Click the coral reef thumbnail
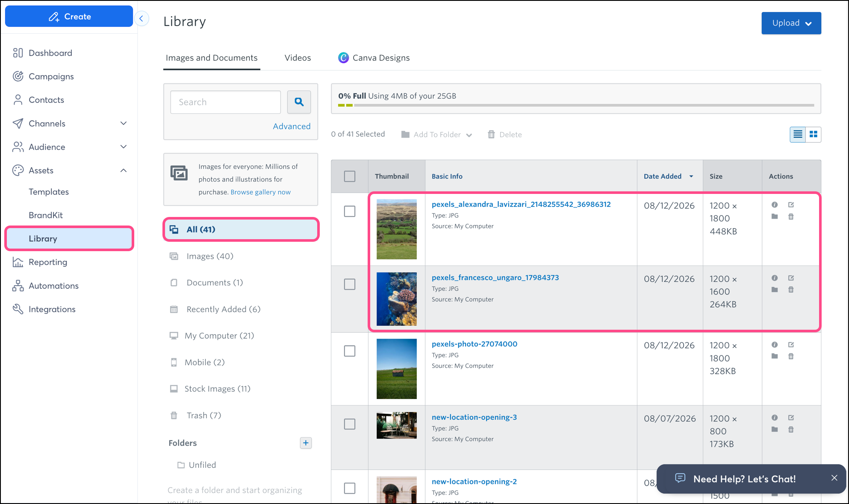This screenshot has width=849, height=504. [397, 299]
